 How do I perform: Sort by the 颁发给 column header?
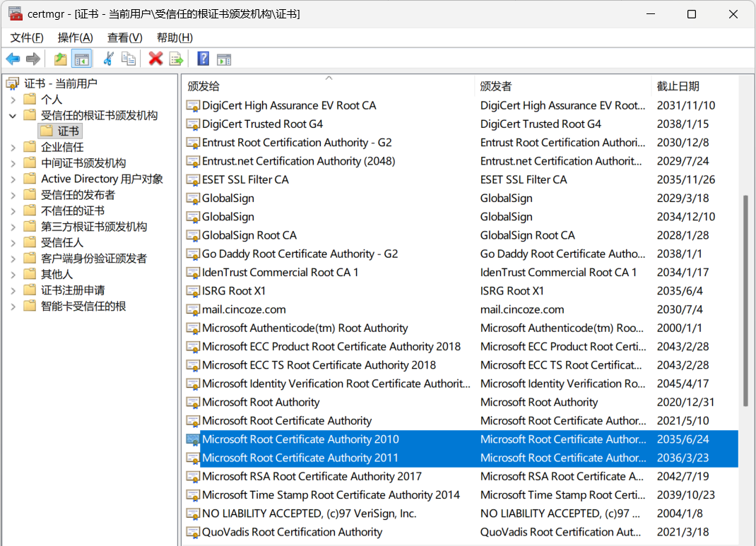(x=329, y=86)
